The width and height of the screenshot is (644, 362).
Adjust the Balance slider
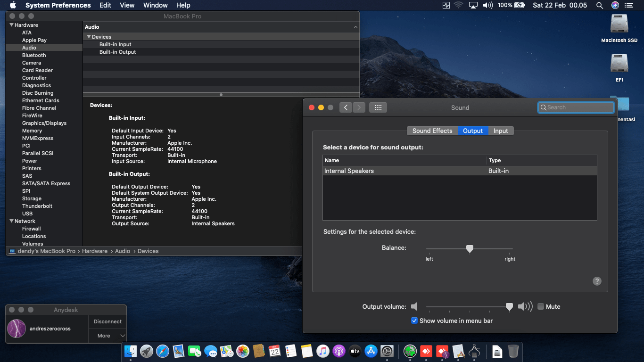pyautogui.click(x=469, y=248)
